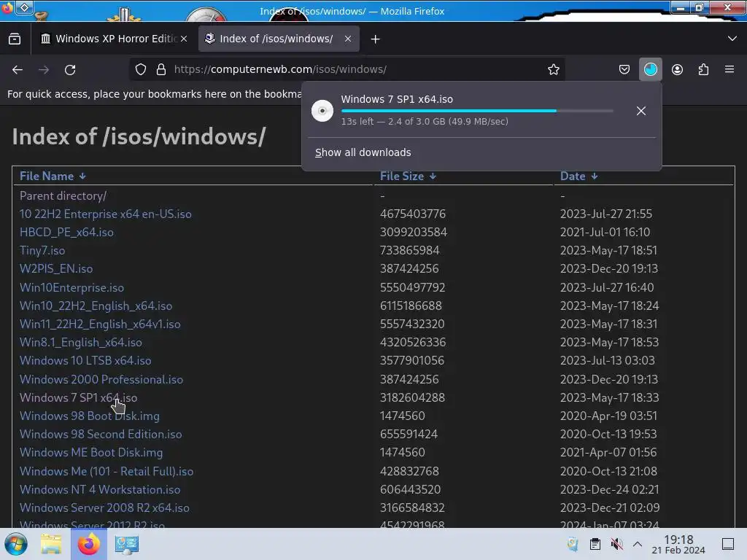Open Windows Me (101 - Retail Full).iso link
The width and height of the screenshot is (747, 560).
pyautogui.click(x=107, y=472)
